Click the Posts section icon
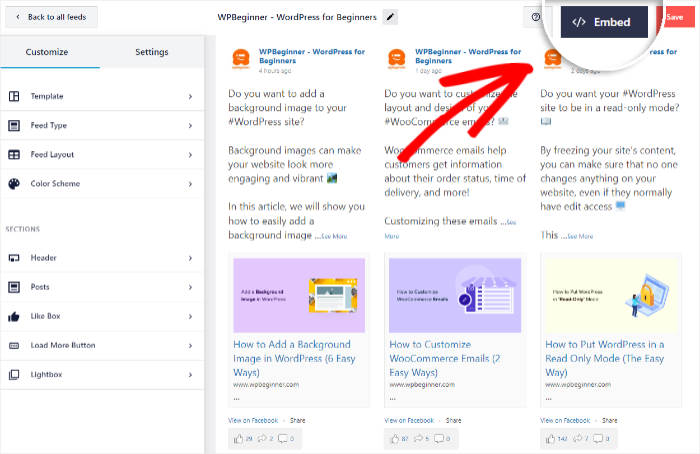700x454 pixels. (14, 287)
